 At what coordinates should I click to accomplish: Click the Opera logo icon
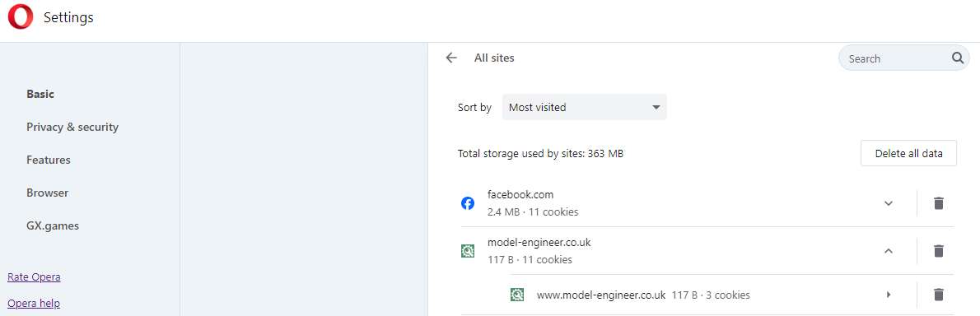20,16
